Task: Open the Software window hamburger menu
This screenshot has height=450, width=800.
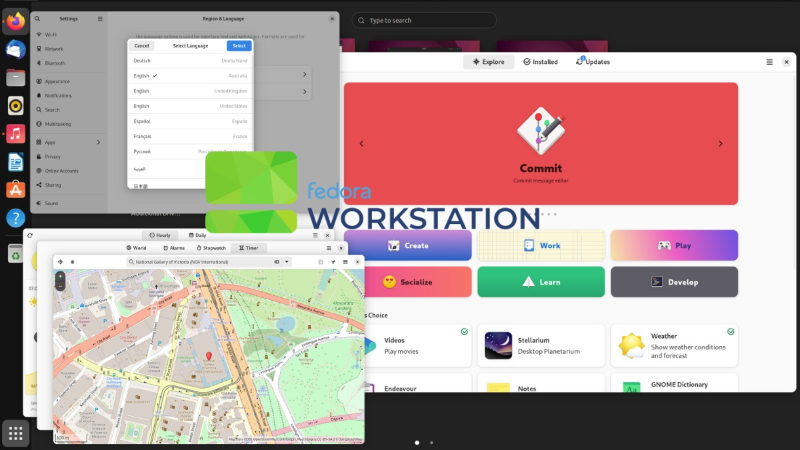Action: (x=769, y=62)
